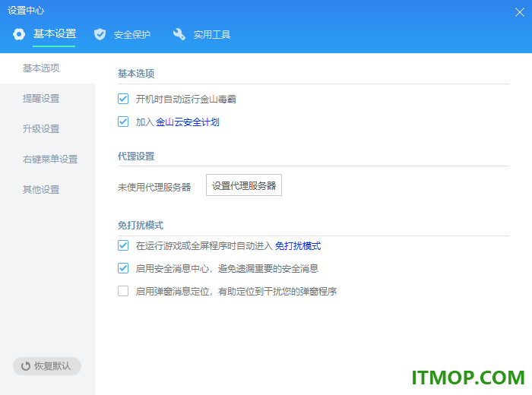The image size is (532, 395).
Task: Uncheck 开机时自动运行金山毒霸
Action: 123,99
